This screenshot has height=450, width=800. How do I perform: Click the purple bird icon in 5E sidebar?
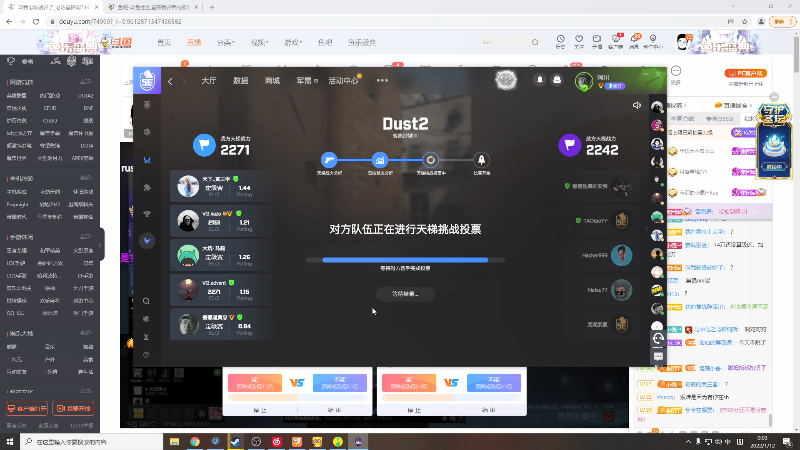(x=147, y=240)
